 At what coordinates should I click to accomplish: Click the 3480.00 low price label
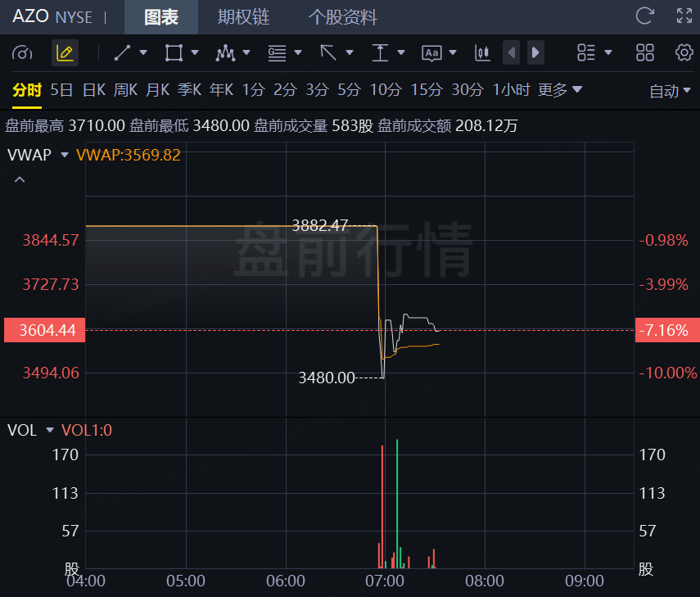click(x=327, y=378)
